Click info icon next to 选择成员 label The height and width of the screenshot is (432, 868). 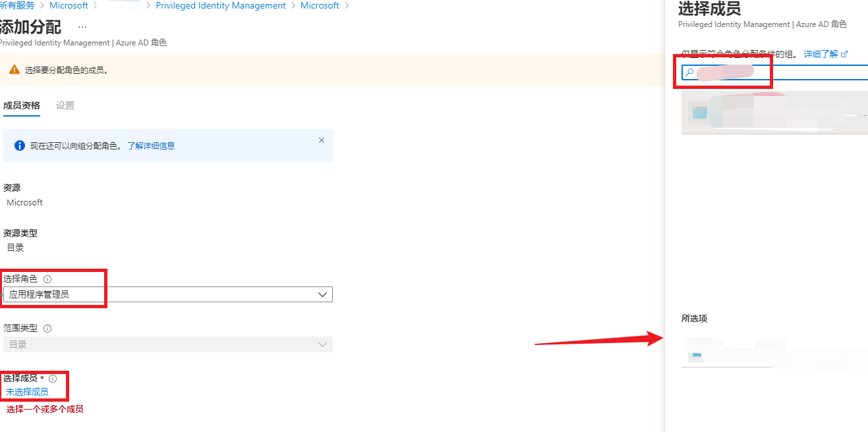click(53, 379)
